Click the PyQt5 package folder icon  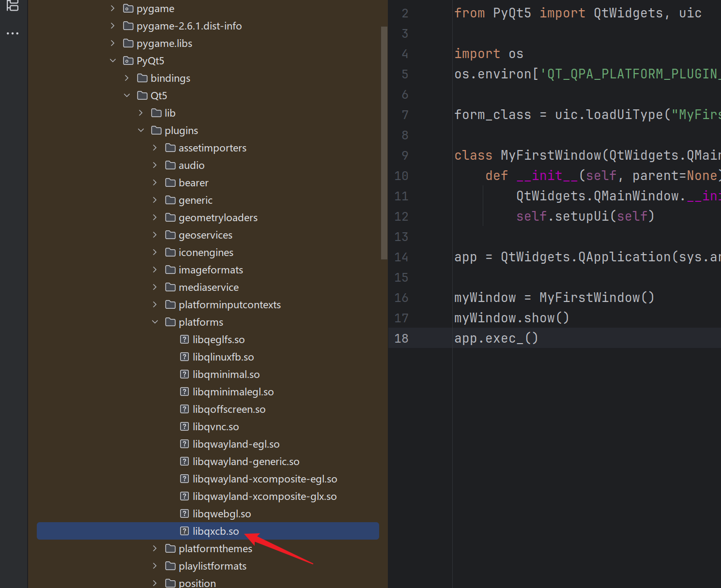pos(128,60)
